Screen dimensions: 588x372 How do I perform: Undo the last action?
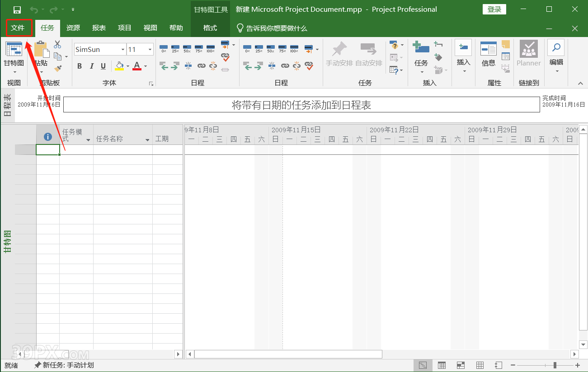[34, 9]
